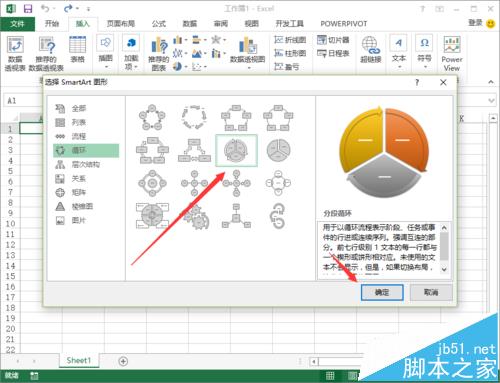The width and height of the screenshot is (500, 383).
Task: Insert a Timeline (日程表)
Action: (333, 53)
